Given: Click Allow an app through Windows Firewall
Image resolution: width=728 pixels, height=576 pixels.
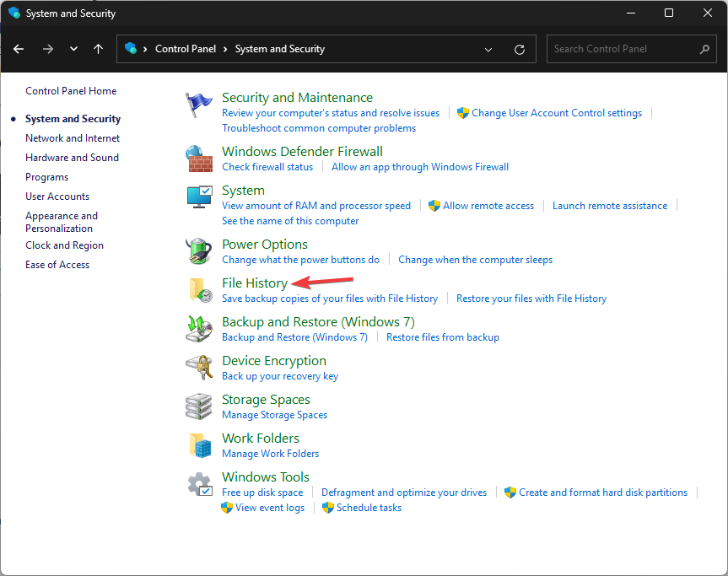Looking at the screenshot, I should coord(420,167).
